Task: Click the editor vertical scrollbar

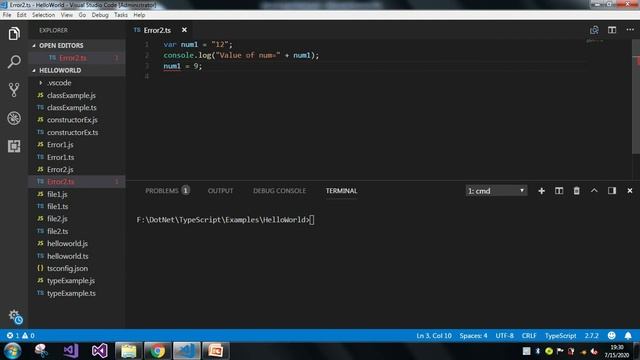Action: click(x=636, y=97)
